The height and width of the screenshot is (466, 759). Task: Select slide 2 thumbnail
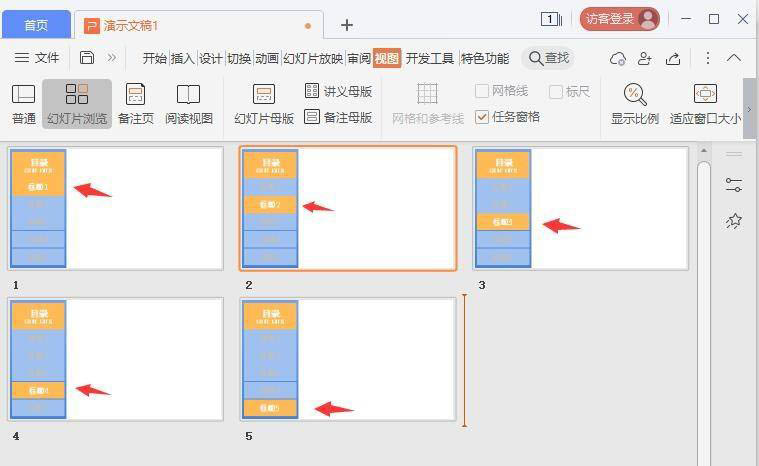tap(348, 209)
